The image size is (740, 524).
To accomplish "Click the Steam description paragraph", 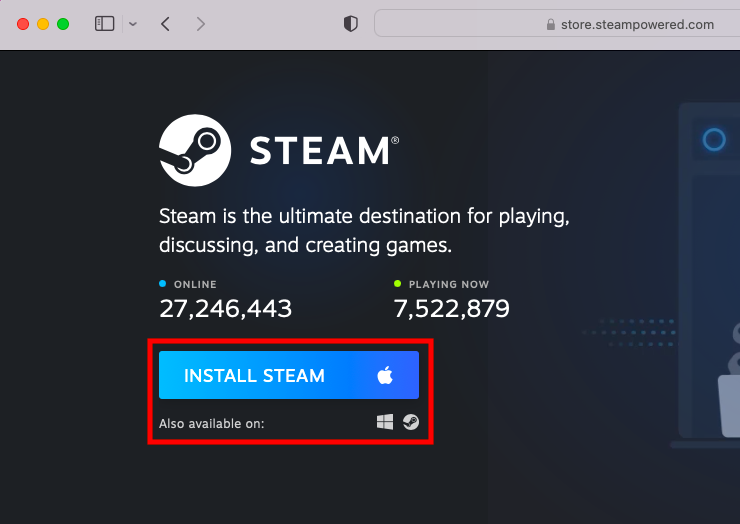I will (x=364, y=230).
